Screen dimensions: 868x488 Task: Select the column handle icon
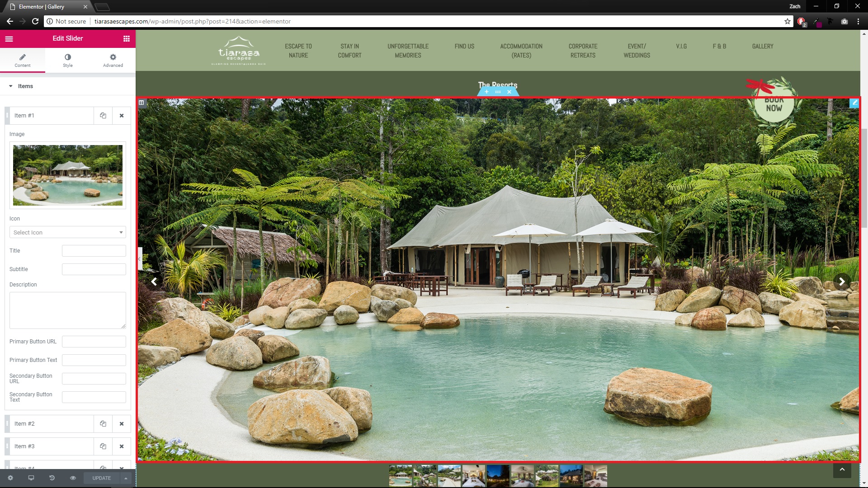(142, 103)
